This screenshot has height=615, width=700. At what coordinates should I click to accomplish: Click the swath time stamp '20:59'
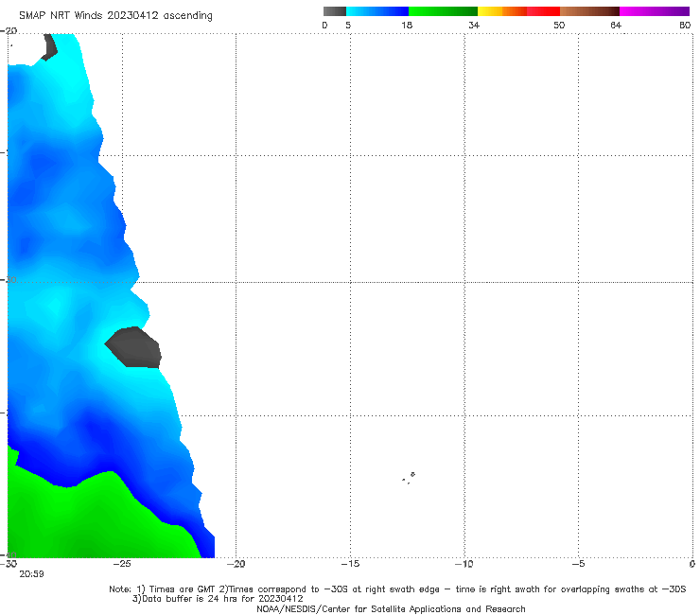point(31,574)
